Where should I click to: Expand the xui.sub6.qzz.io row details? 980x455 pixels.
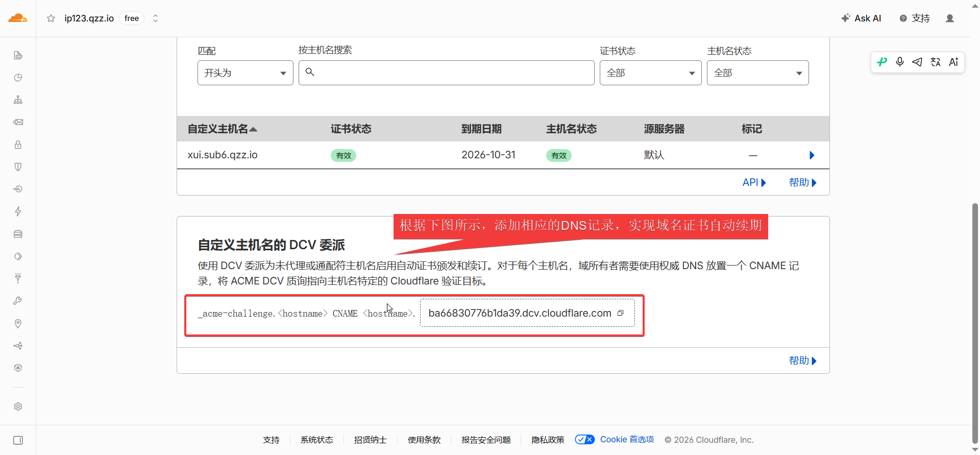[812, 155]
